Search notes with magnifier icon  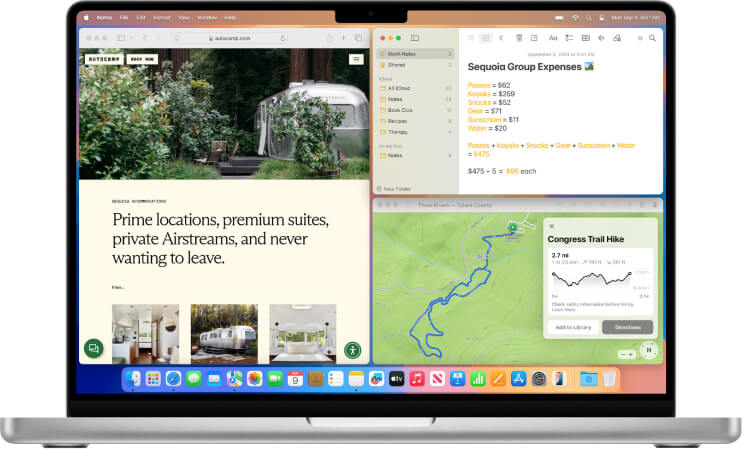(x=653, y=38)
